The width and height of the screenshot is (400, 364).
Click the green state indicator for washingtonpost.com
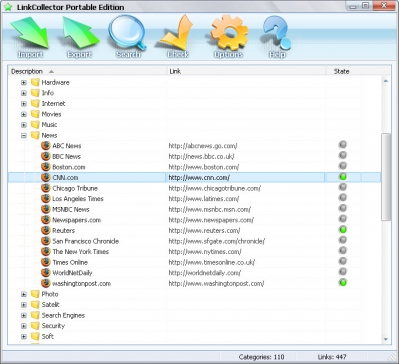pos(343,283)
